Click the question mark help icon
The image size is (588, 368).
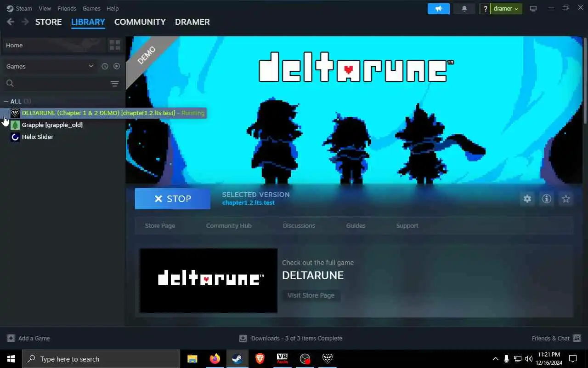pos(485,9)
